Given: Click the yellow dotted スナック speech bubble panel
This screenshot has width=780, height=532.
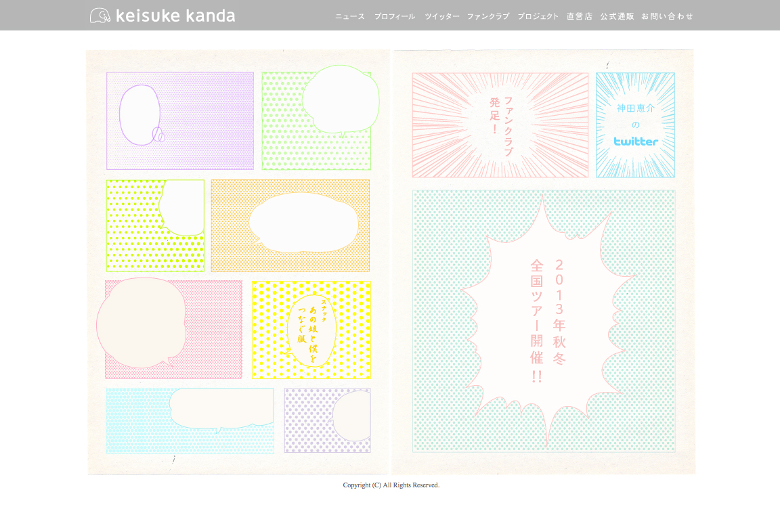Looking at the screenshot, I should [x=311, y=330].
